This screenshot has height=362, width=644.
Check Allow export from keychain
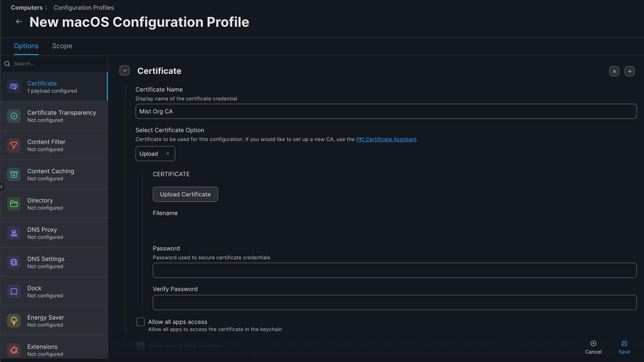140,346
